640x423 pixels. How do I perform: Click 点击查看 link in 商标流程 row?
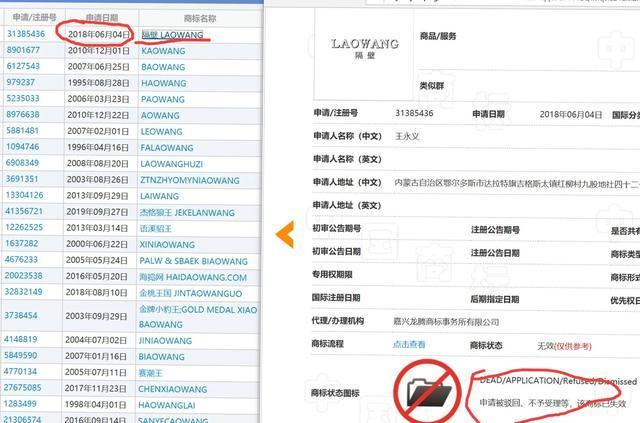click(x=409, y=344)
